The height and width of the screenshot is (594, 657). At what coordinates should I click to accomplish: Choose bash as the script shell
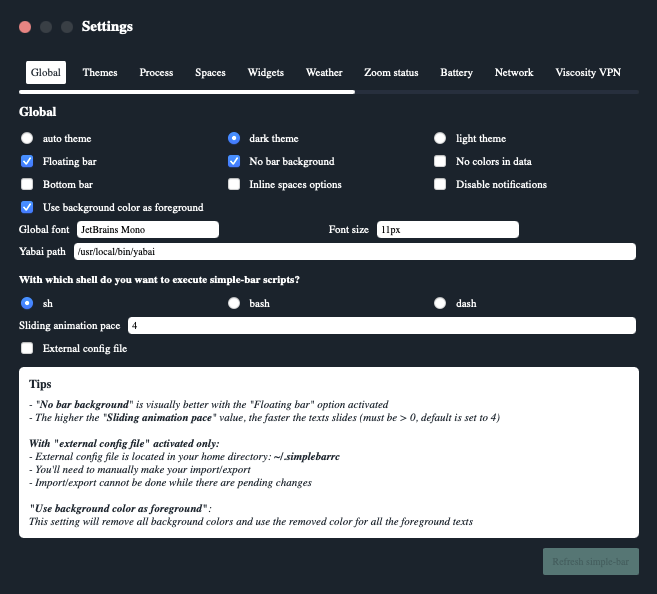[x=234, y=303]
